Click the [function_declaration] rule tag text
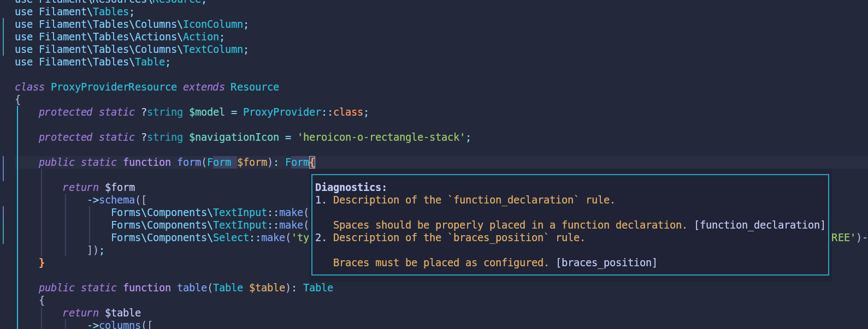This screenshot has width=868, height=329. [x=759, y=225]
